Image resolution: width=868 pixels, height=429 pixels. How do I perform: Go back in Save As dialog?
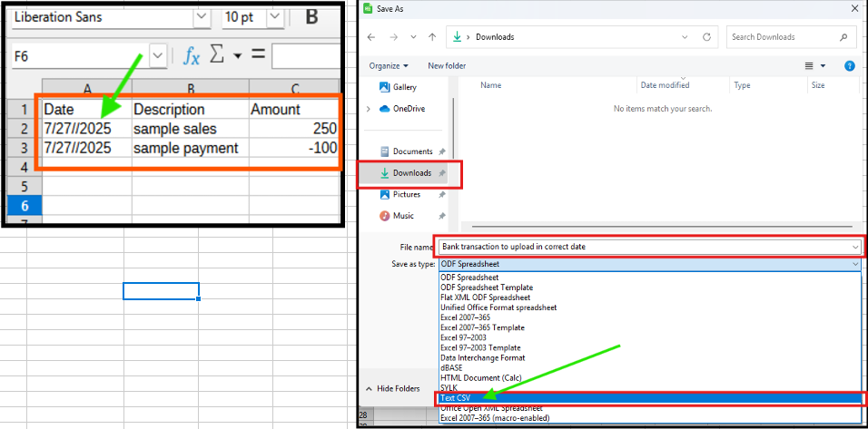point(371,37)
